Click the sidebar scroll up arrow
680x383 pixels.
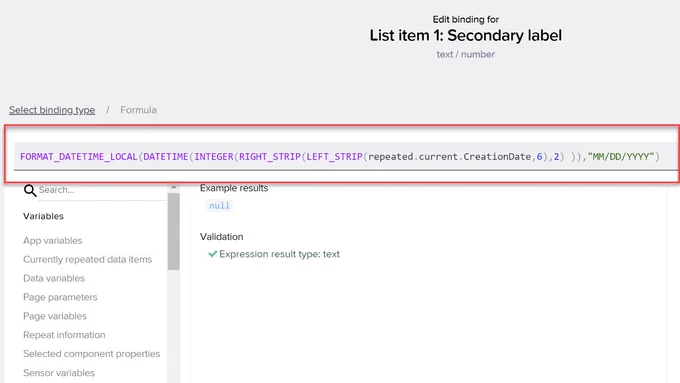click(173, 187)
